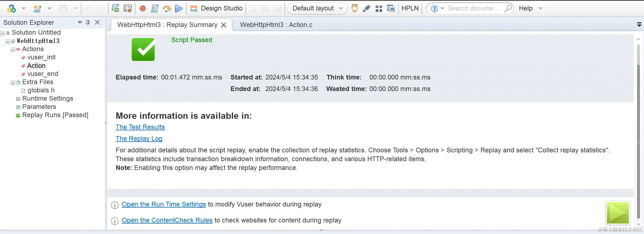Open vuser_init action
Screen dimensions: 644x234
41,57
